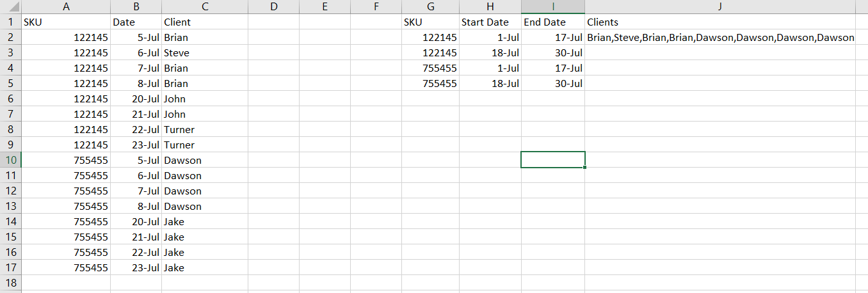Select row 1 header
The image size is (868, 293).
10,22
